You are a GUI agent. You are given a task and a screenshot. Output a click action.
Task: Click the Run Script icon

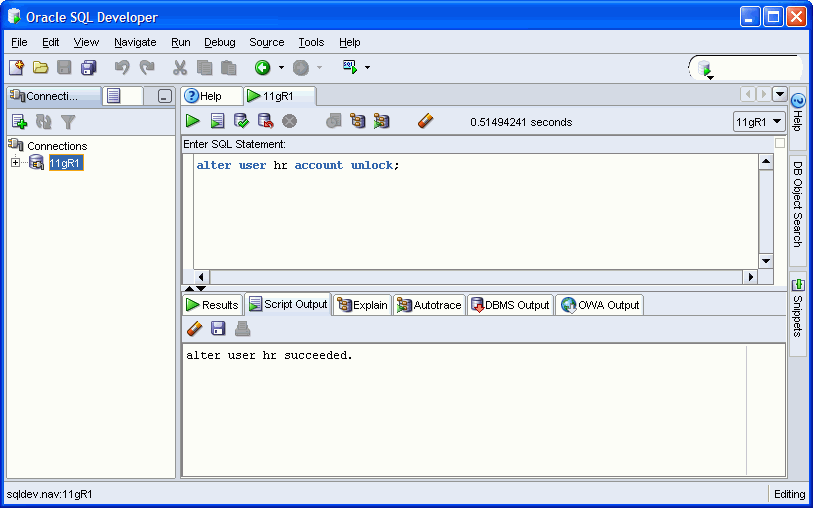(217, 121)
